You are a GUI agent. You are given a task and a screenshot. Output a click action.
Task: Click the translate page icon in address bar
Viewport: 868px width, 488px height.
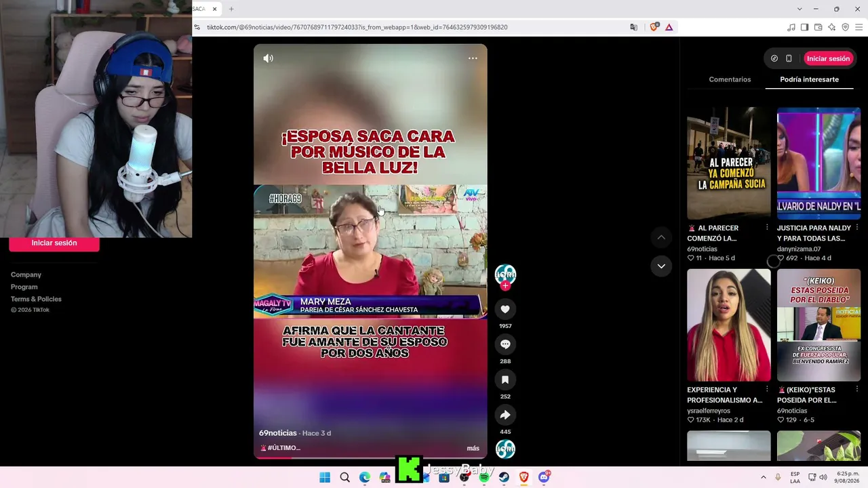pyautogui.click(x=633, y=27)
